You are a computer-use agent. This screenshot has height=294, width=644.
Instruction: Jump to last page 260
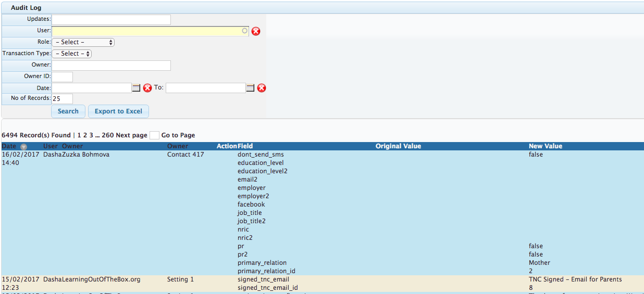[x=108, y=135]
